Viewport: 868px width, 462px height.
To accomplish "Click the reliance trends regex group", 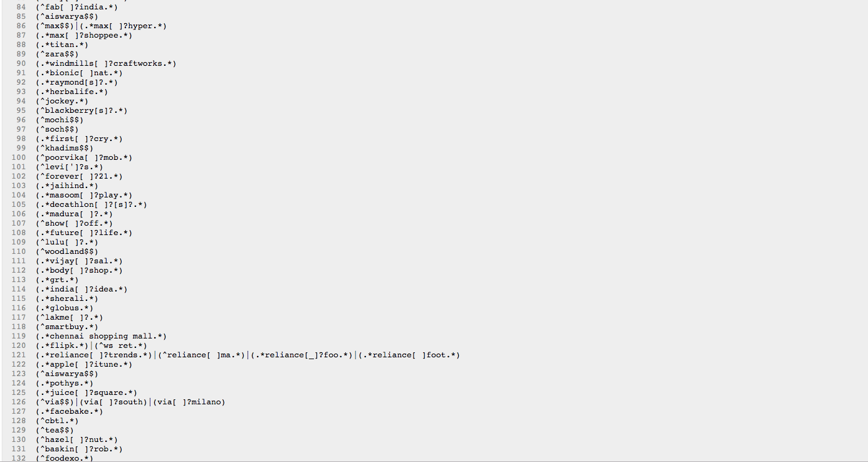I will coord(94,355).
